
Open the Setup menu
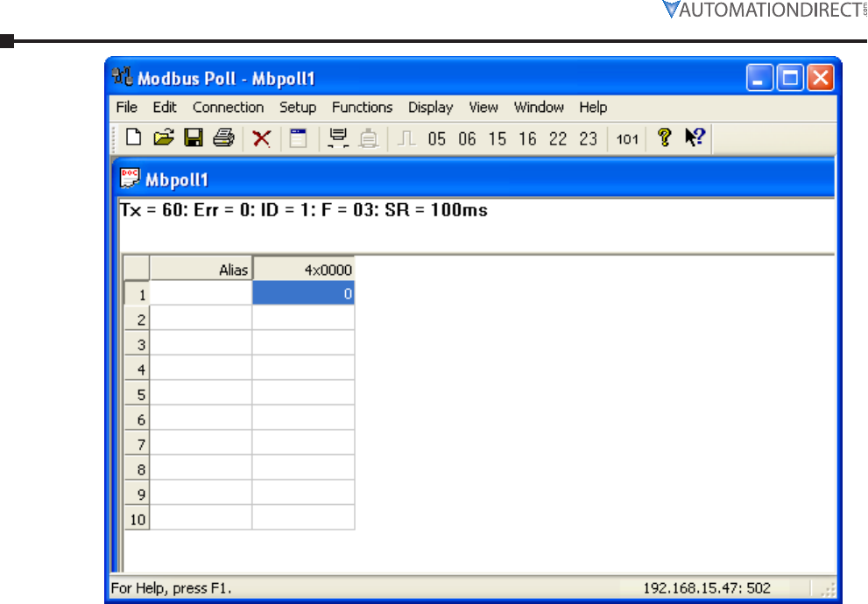[298, 107]
